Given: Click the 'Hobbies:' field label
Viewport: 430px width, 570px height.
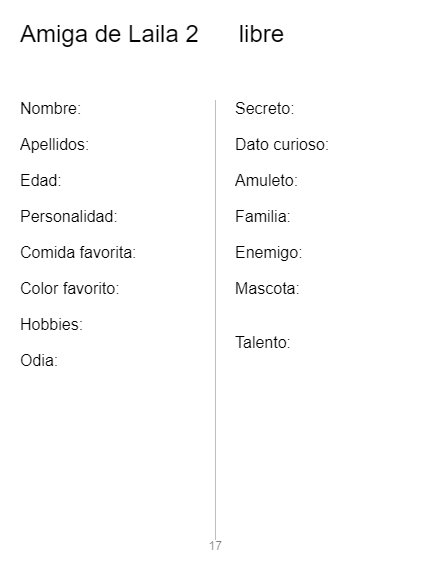Looking at the screenshot, I should click(52, 324).
